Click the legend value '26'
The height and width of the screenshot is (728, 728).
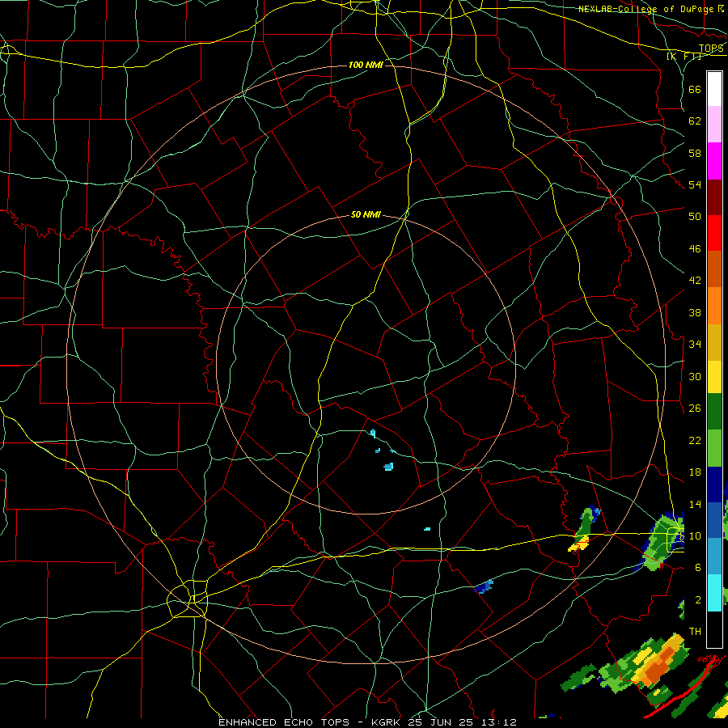695,408
